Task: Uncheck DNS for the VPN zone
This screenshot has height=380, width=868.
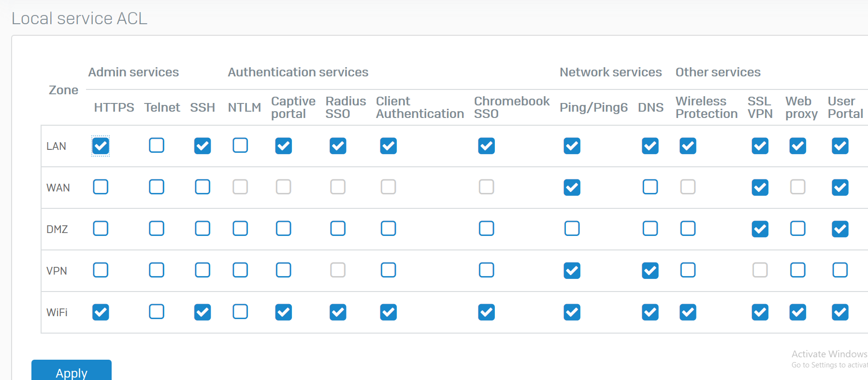Action: pyautogui.click(x=650, y=271)
